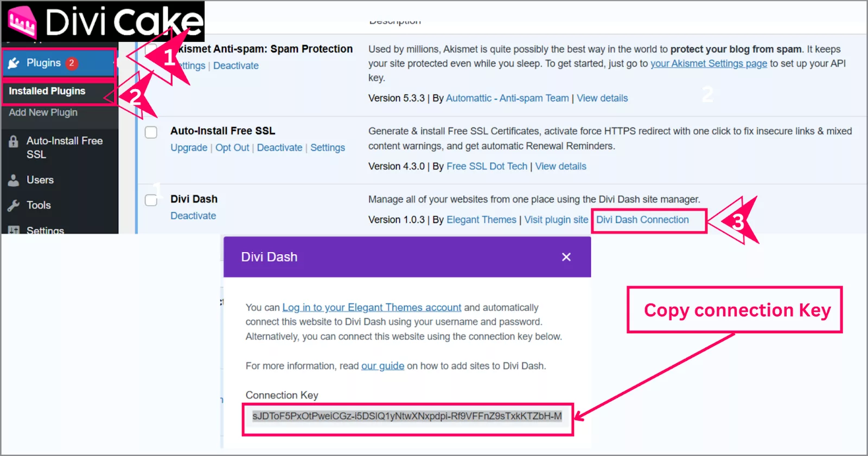
Task: View details of Akismet plugin
Action: pyautogui.click(x=602, y=98)
